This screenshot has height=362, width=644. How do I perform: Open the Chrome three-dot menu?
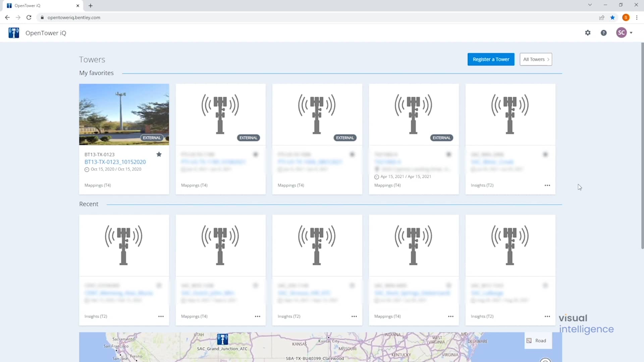click(x=637, y=17)
